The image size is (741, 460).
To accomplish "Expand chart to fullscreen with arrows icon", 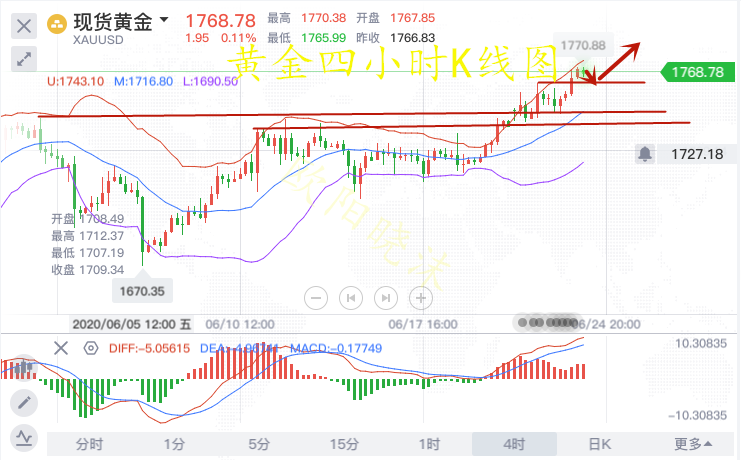I will [x=24, y=59].
